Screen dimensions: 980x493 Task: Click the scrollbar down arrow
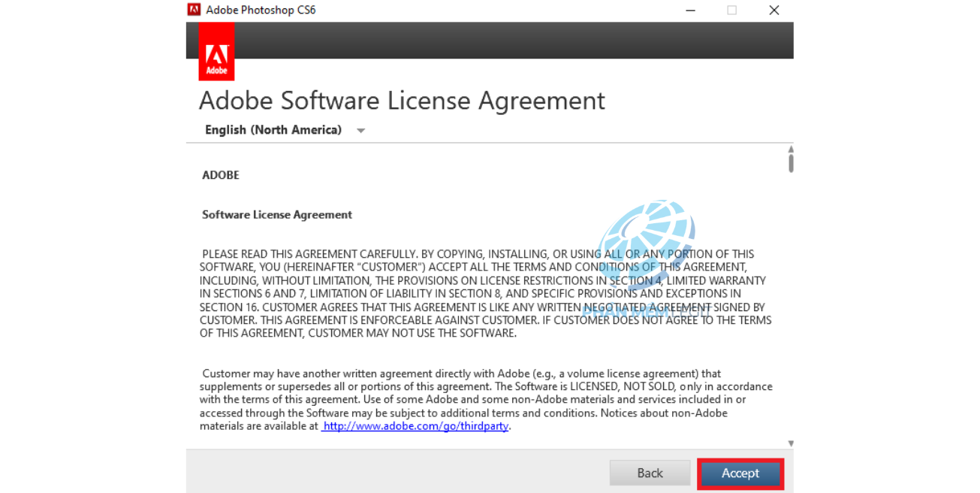[791, 443]
